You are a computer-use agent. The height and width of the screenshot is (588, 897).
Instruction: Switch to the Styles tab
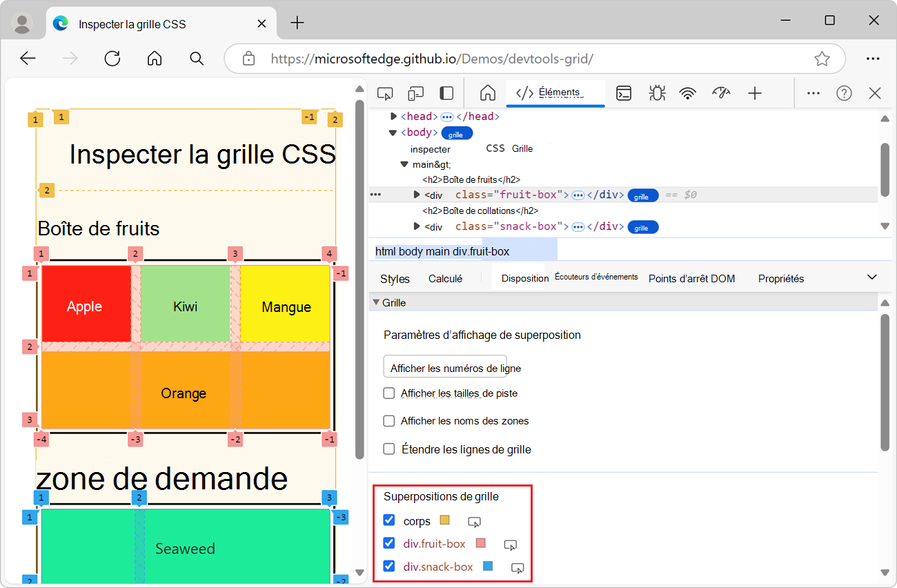394,278
